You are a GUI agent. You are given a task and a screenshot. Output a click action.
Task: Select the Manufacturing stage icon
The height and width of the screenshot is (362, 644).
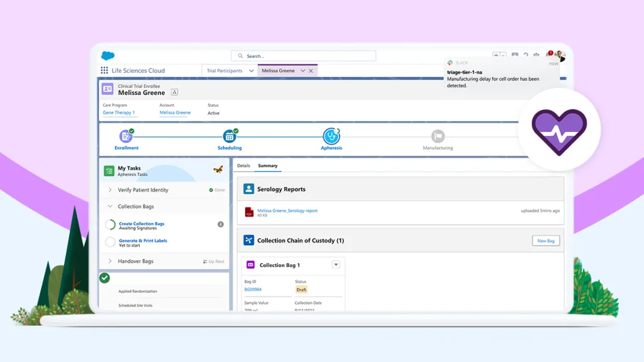coord(438,136)
